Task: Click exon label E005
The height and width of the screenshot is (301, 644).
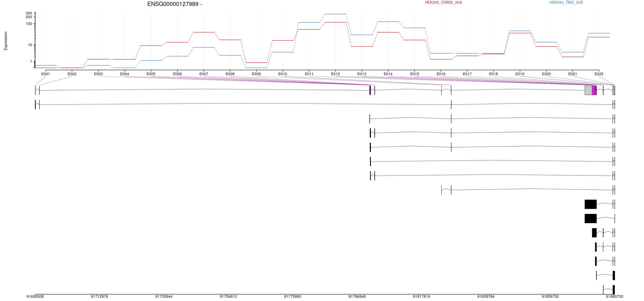Action: (151, 74)
